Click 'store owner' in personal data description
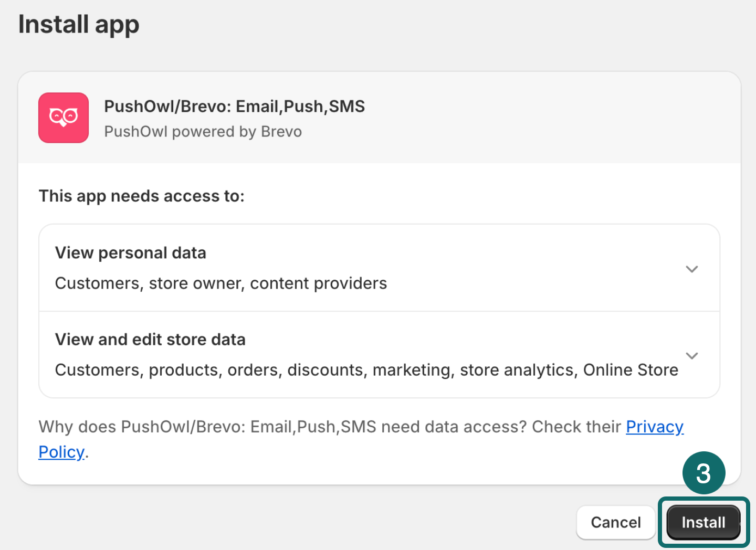The width and height of the screenshot is (756, 550). [x=194, y=283]
